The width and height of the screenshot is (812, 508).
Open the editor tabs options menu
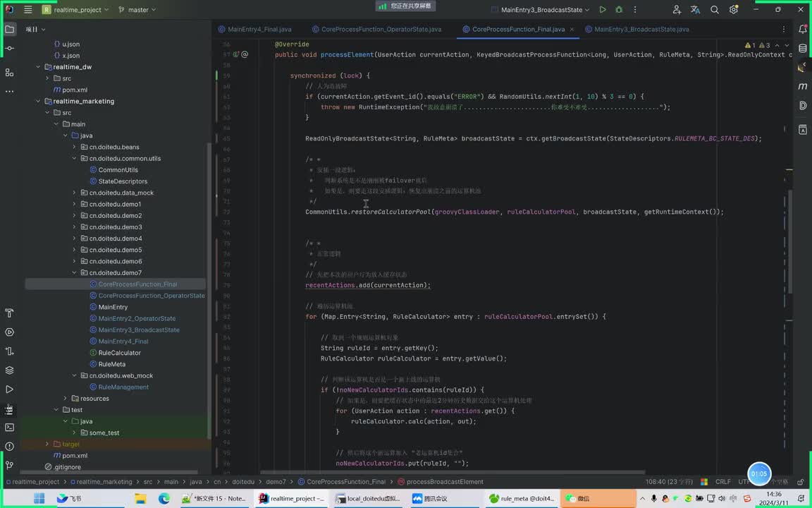click(784, 29)
